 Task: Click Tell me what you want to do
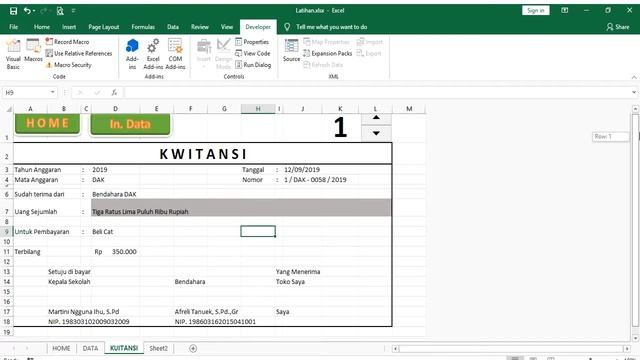(331, 27)
